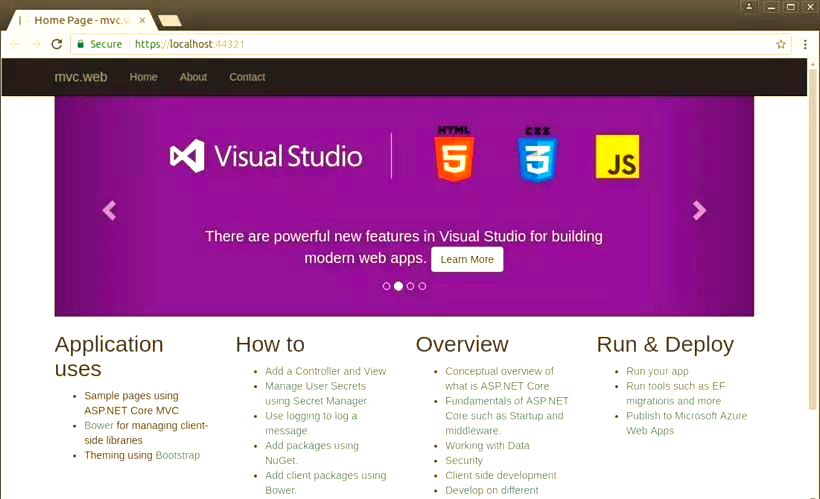Show the previous carousel slide
Screen dimensions: 820x499
point(109,210)
